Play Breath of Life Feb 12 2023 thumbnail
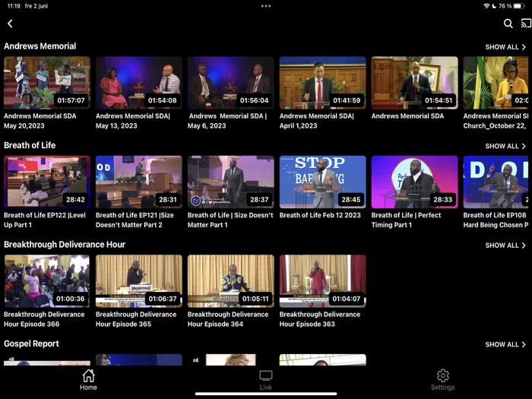The image size is (532, 399). [323, 182]
